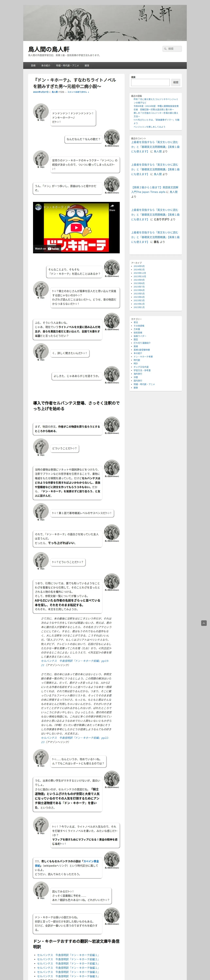Screen dimensions: 210x980
Task: Click the post date 2023年1月27日 link
Action: point(41,92)
